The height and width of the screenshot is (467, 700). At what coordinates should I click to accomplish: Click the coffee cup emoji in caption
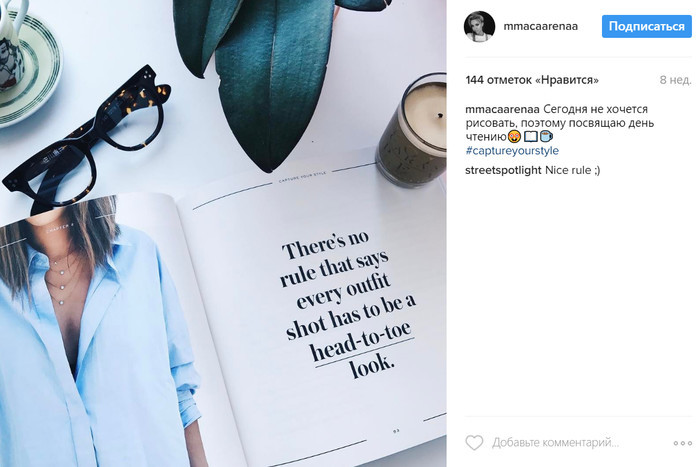546,136
